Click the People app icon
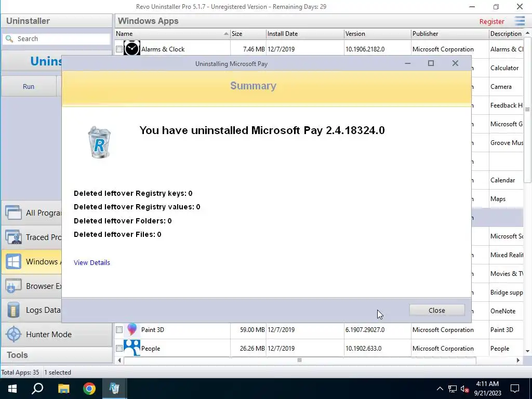The width and height of the screenshot is (532, 399). [x=131, y=348]
